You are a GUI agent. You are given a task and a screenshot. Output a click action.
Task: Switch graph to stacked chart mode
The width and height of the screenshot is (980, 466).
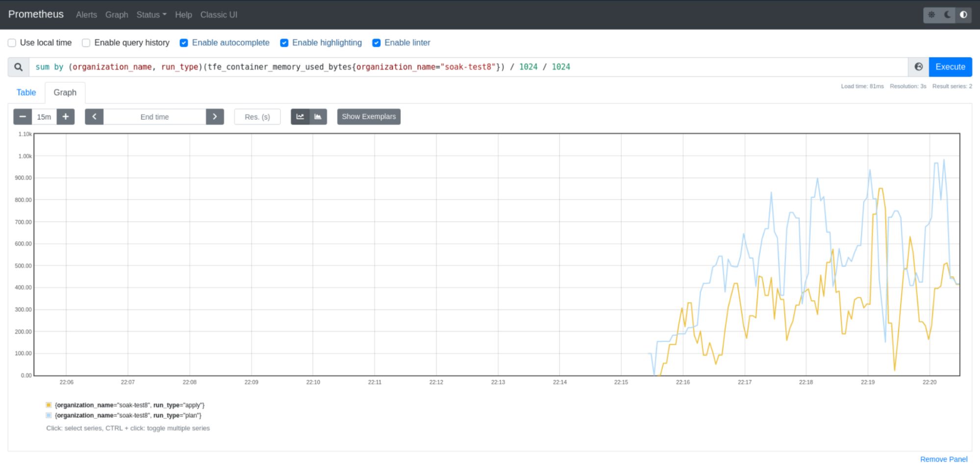point(318,116)
